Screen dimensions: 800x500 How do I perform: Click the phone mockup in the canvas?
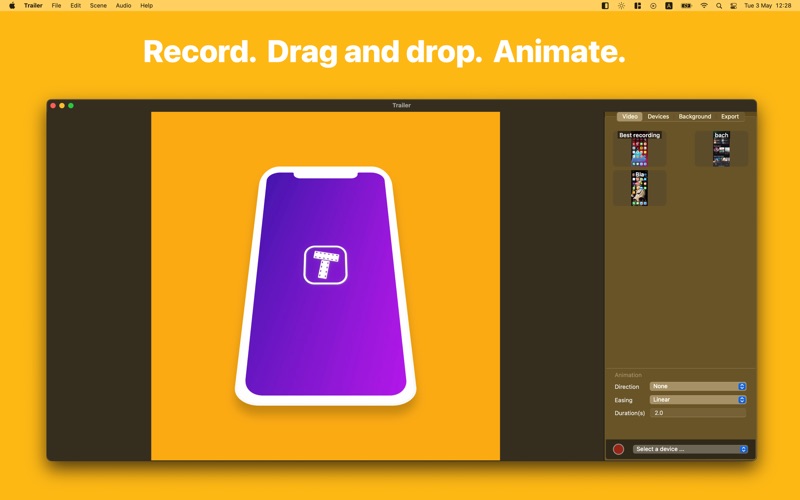[326, 286]
